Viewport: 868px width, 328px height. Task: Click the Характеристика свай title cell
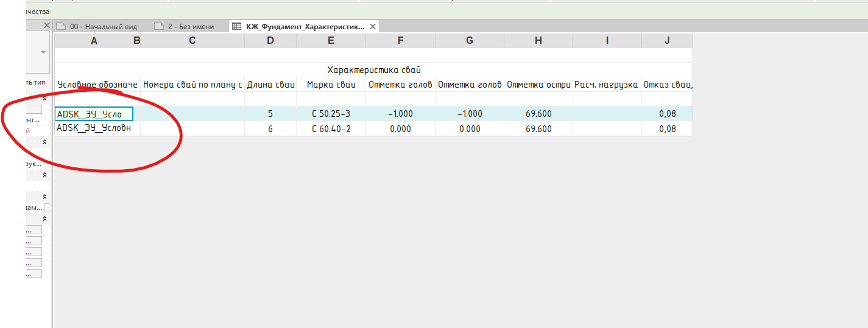pos(373,70)
